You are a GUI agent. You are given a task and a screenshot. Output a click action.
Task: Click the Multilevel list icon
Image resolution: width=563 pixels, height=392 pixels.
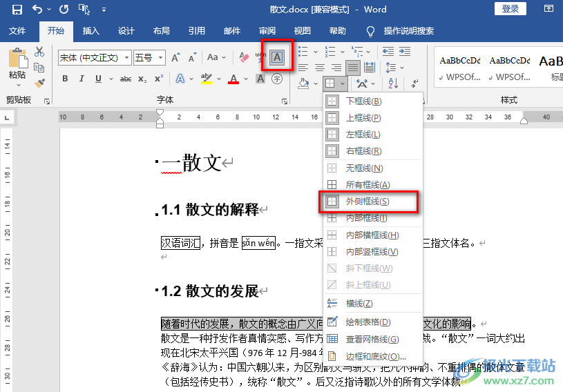357,52
